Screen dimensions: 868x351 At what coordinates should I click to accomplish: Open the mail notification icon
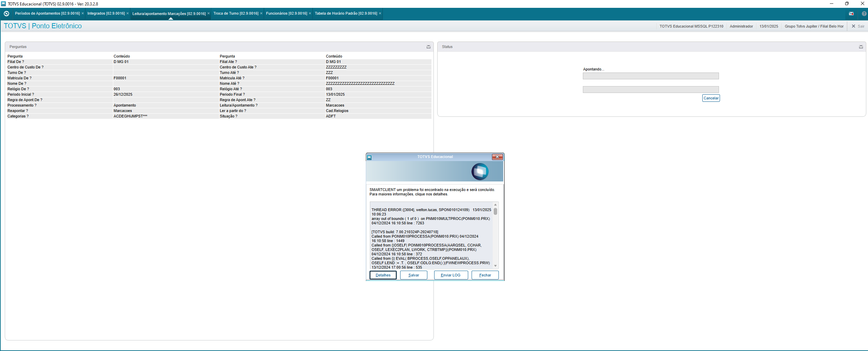(x=851, y=14)
